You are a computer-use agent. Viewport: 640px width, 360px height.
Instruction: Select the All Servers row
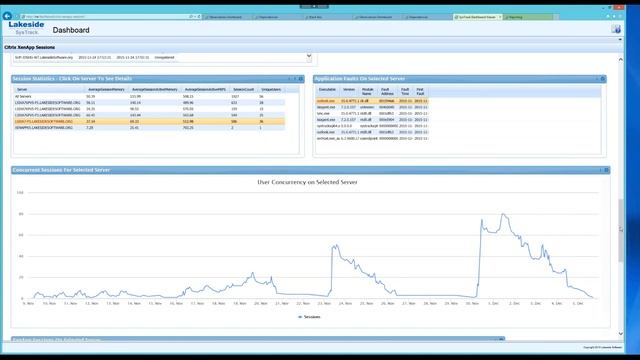[149, 96]
